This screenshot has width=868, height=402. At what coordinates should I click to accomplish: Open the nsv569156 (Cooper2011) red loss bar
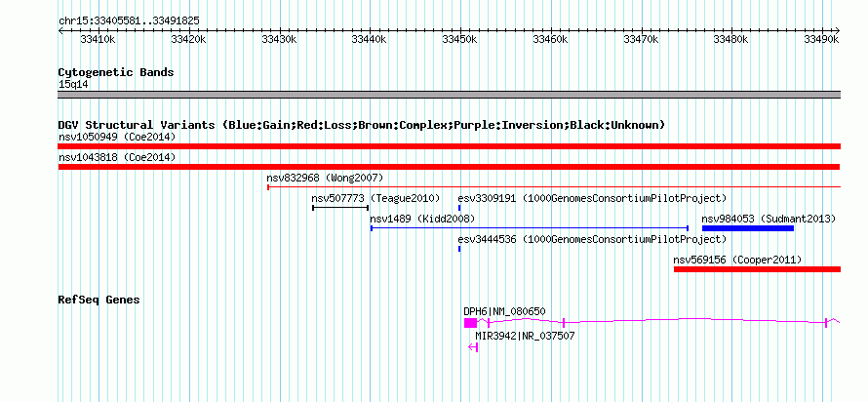[x=757, y=269]
